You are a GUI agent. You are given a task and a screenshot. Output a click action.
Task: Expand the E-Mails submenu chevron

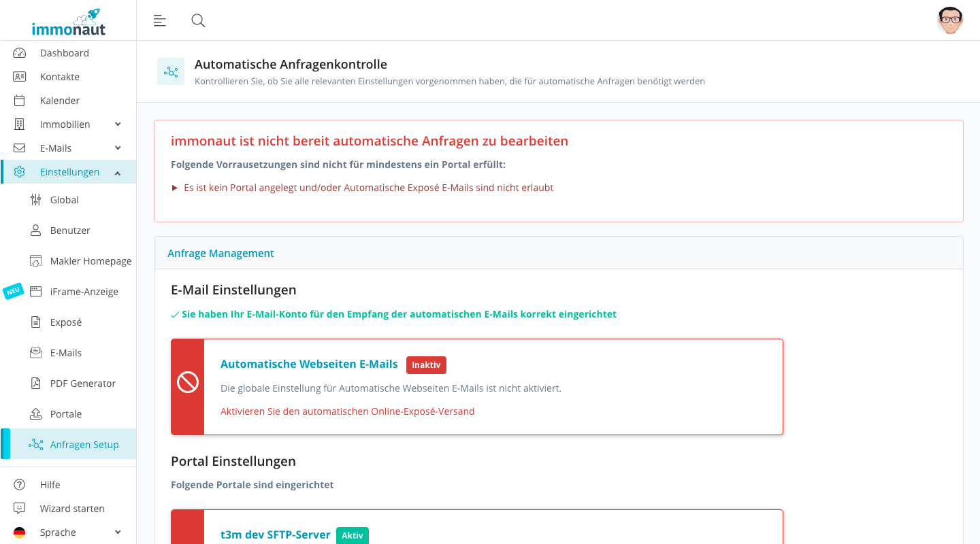point(118,148)
